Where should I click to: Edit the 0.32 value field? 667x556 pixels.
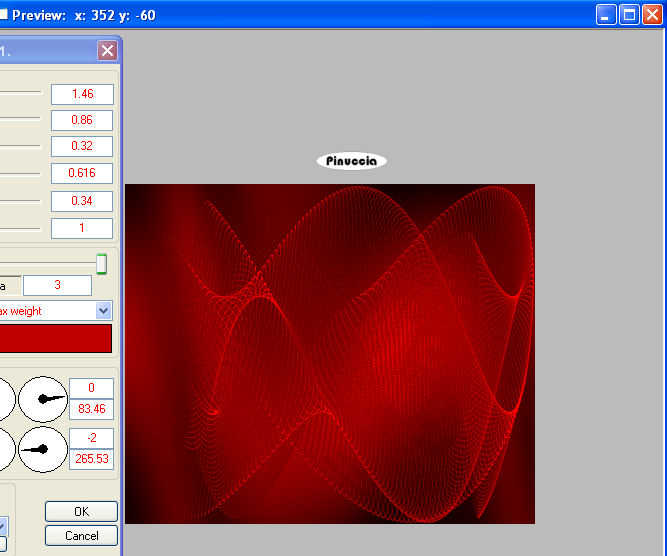click(82, 146)
